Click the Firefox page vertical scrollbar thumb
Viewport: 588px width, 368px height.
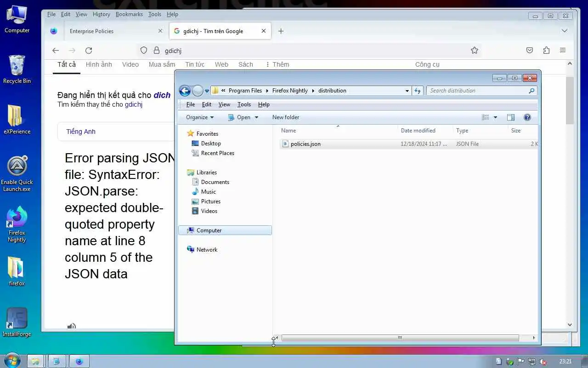coord(570,100)
